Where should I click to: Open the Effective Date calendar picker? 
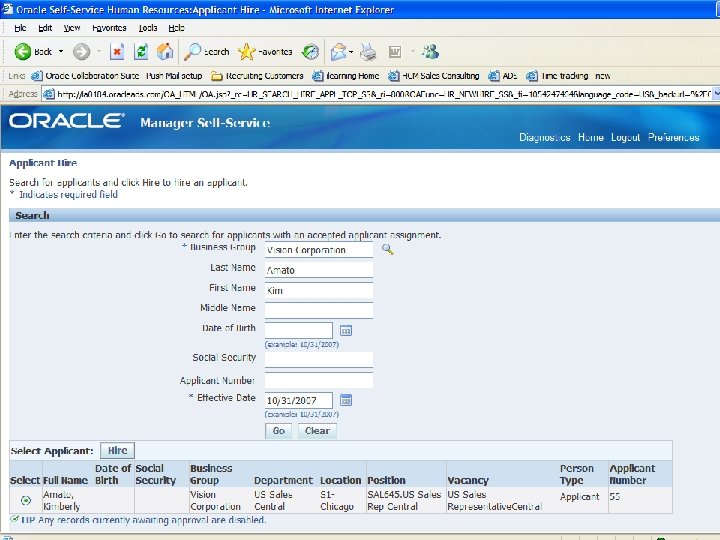[x=346, y=400]
